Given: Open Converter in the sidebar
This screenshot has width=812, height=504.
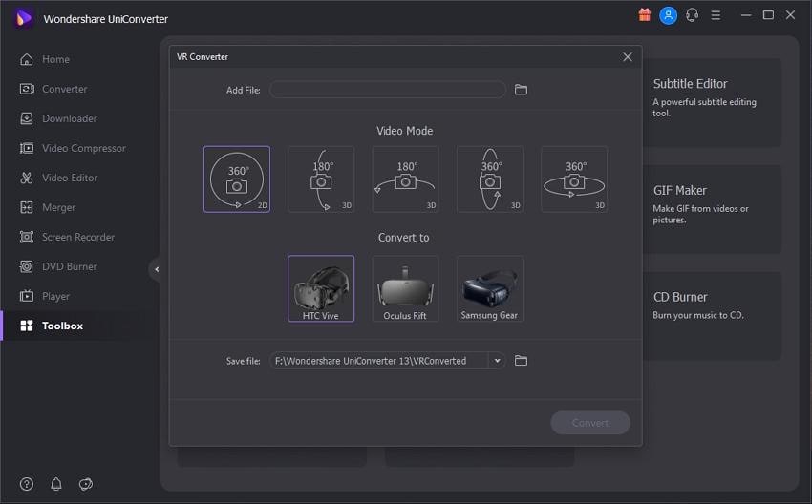Looking at the screenshot, I should pyautogui.click(x=53, y=89).
